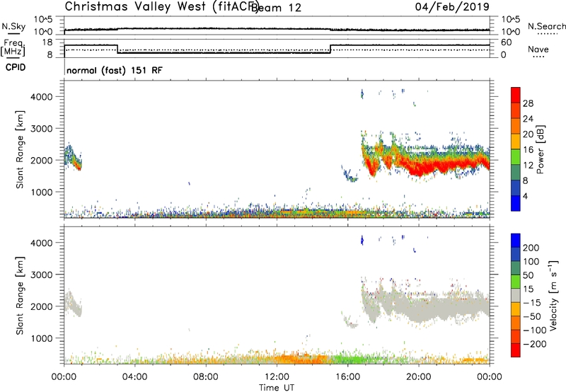Click 'Slant Range [km]' label of velocity panel

pyautogui.click(x=20, y=295)
